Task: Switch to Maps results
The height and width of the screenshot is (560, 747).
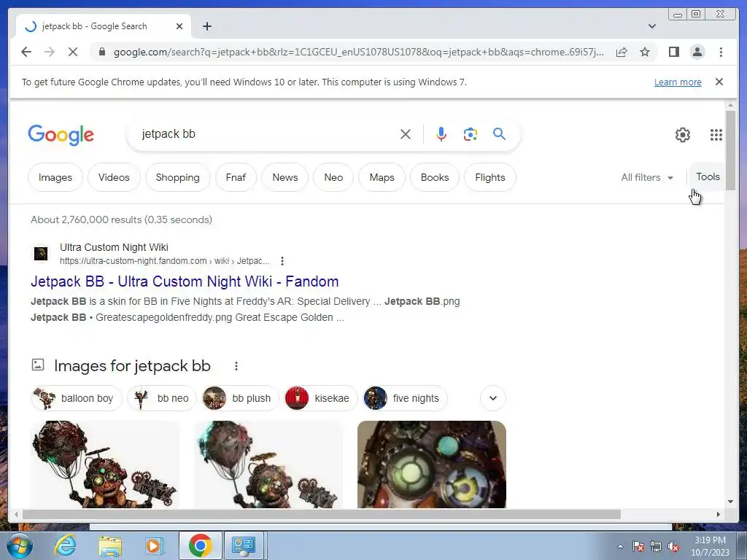Action: click(382, 177)
